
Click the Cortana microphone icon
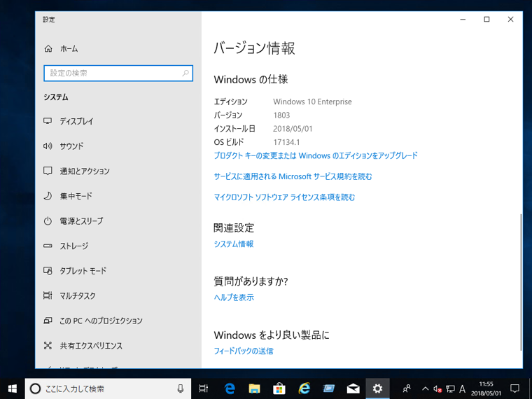181,388
